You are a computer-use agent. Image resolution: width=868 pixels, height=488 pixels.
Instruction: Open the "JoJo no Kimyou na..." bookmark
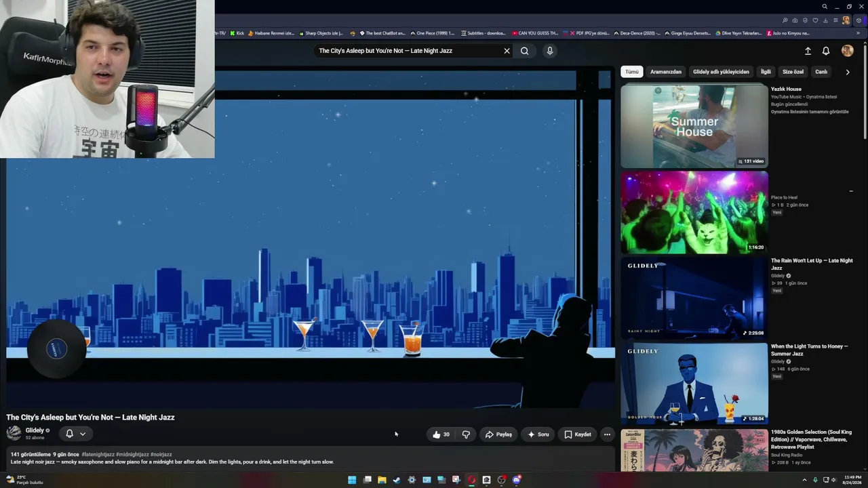788,33
